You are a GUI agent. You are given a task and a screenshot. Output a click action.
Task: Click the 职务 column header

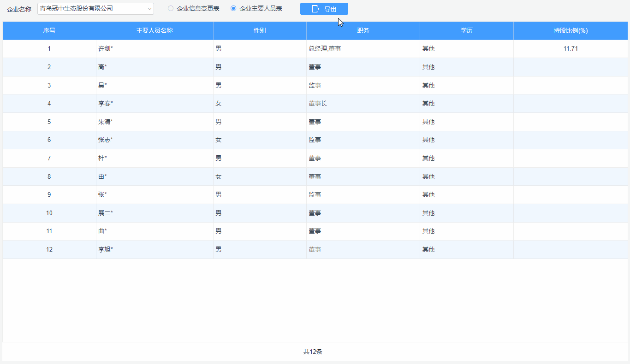click(363, 31)
